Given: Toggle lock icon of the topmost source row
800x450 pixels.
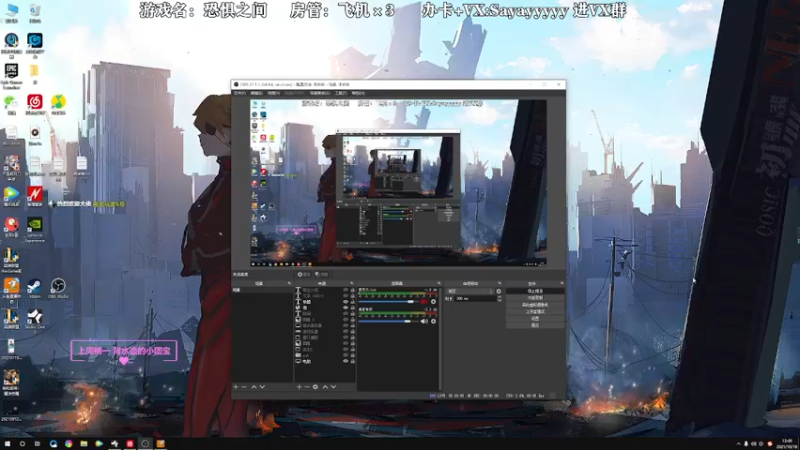Looking at the screenshot, I should (353, 290).
